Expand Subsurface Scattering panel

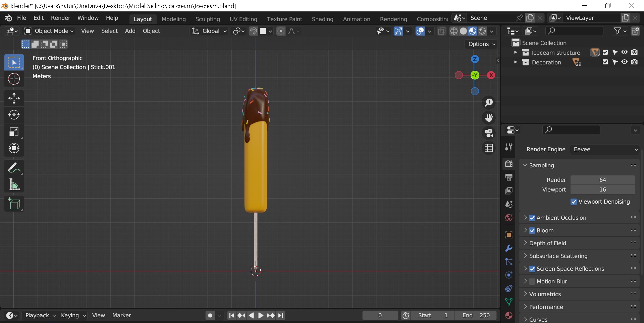click(x=525, y=256)
